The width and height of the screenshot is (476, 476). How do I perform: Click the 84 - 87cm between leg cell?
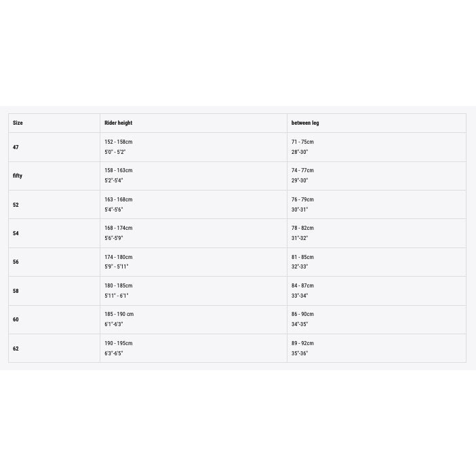point(302,286)
